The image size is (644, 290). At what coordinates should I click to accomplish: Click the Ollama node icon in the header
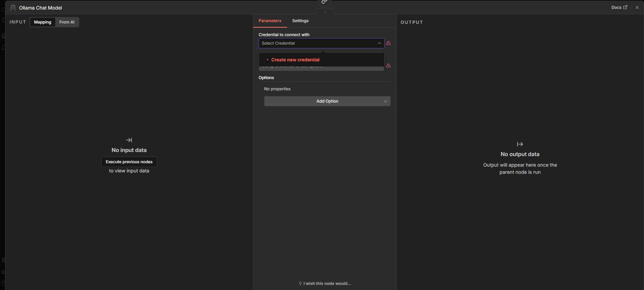coord(13,7)
